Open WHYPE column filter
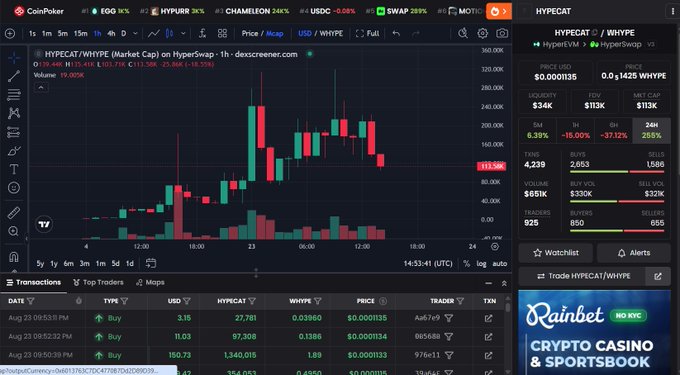The image size is (680, 375). coord(317,301)
